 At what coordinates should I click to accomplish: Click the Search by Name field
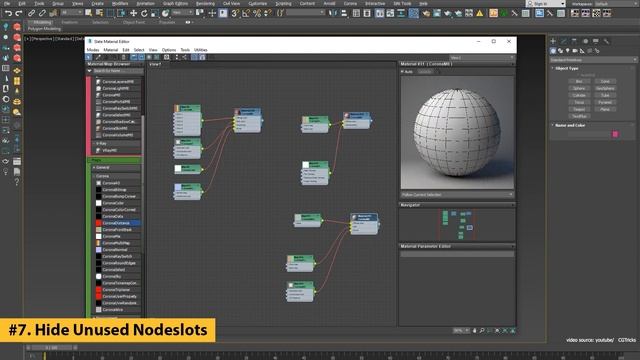(x=118, y=71)
